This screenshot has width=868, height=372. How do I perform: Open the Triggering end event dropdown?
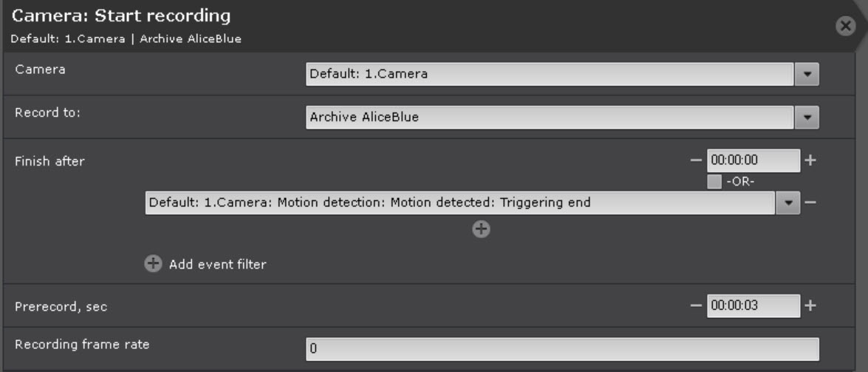pyautogui.click(x=787, y=203)
